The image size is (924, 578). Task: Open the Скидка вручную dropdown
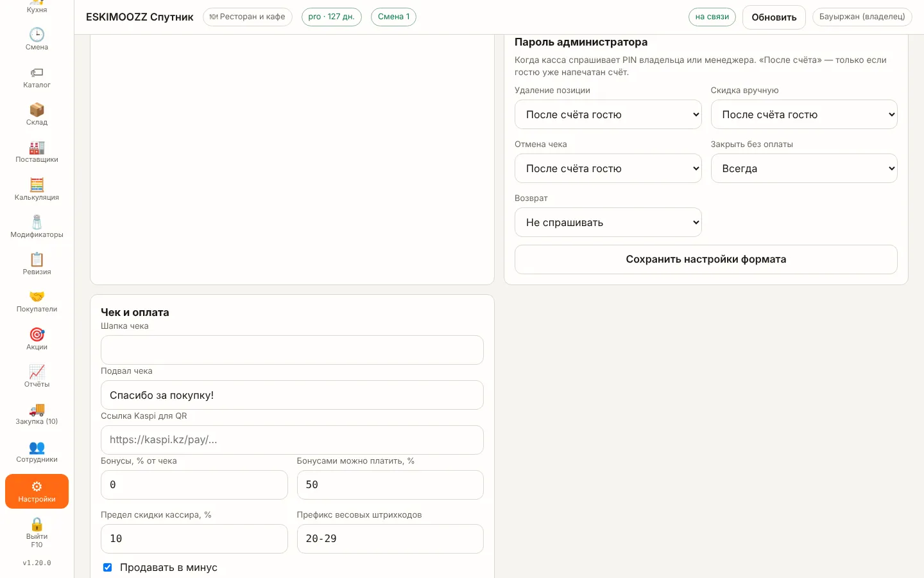pos(804,114)
